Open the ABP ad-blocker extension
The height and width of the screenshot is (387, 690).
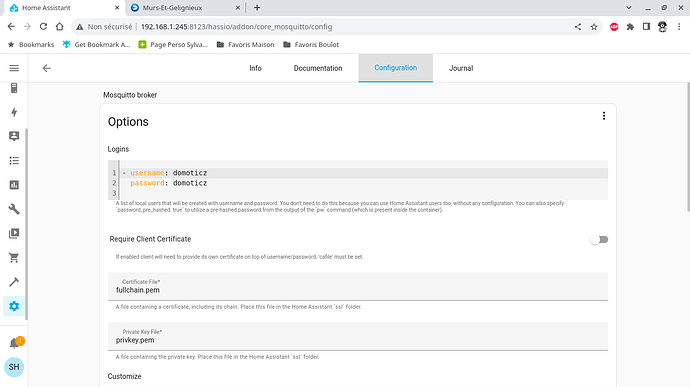click(614, 27)
